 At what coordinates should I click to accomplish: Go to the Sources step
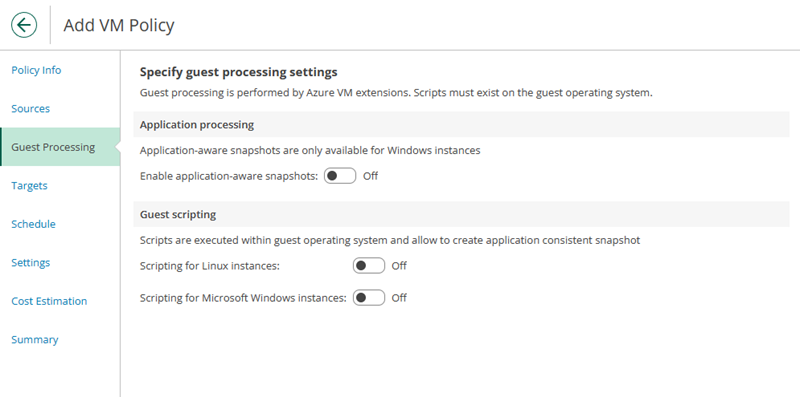coord(31,108)
